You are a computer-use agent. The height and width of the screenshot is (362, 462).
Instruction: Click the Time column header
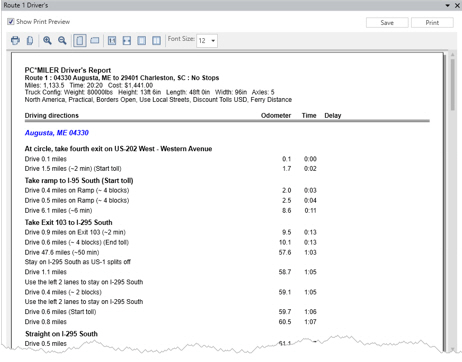click(309, 115)
